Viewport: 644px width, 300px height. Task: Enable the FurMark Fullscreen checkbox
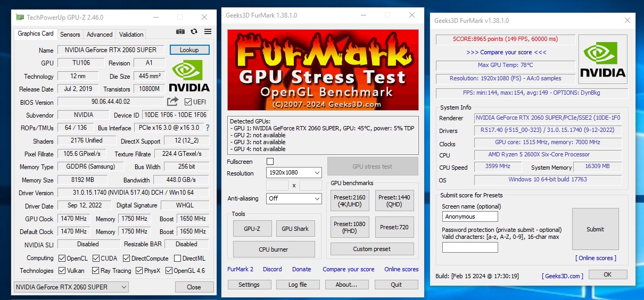(x=270, y=161)
